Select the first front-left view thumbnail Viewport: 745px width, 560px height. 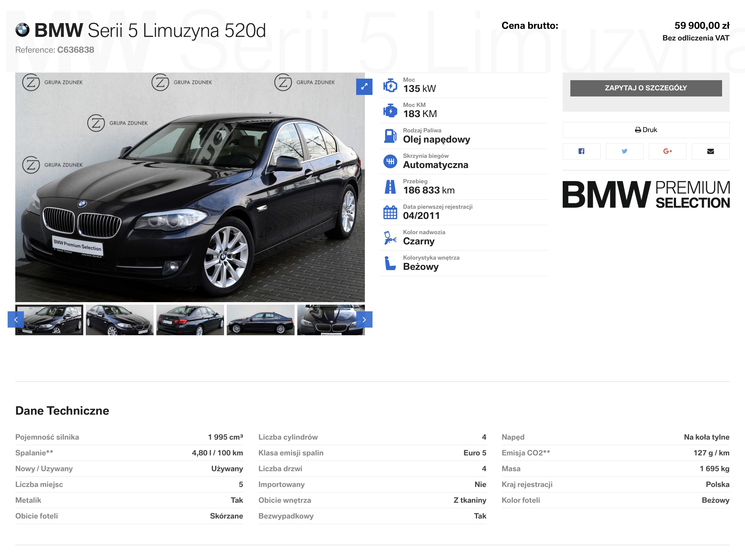[49, 320]
